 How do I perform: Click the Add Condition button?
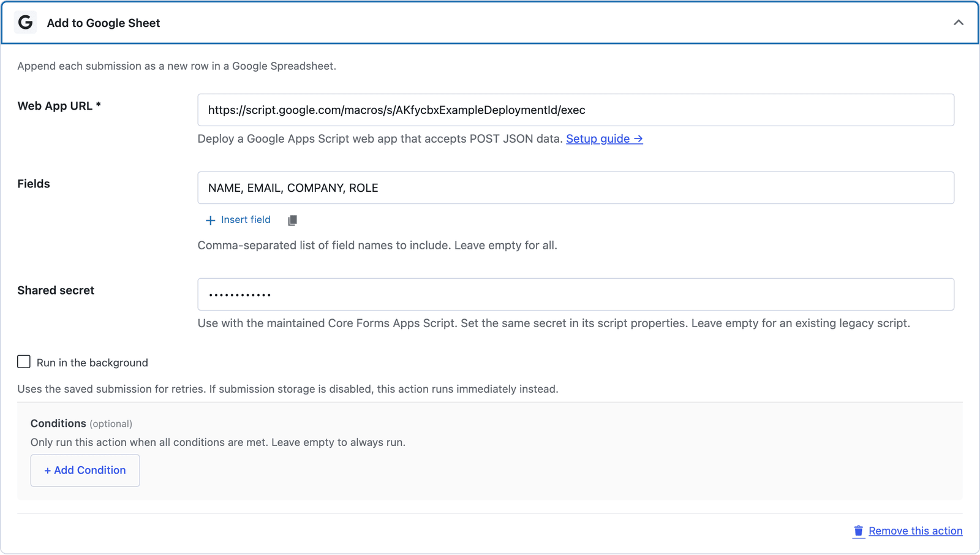pyautogui.click(x=85, y=470)
